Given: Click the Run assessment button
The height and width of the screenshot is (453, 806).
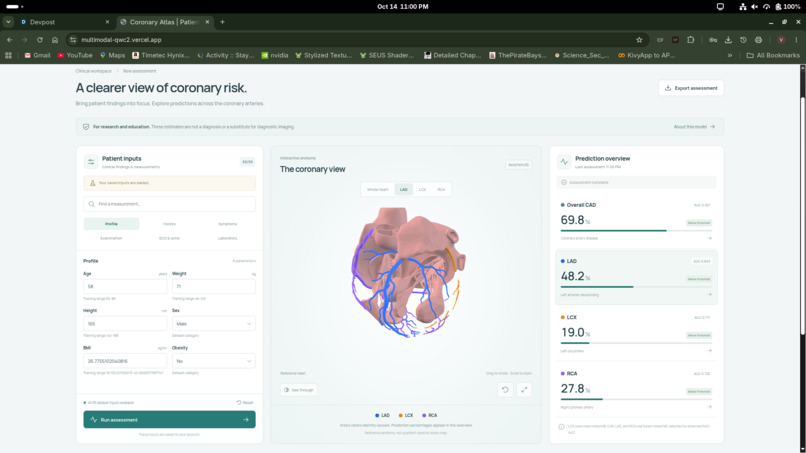Looking at the screenshot, I should click(169, 420).
